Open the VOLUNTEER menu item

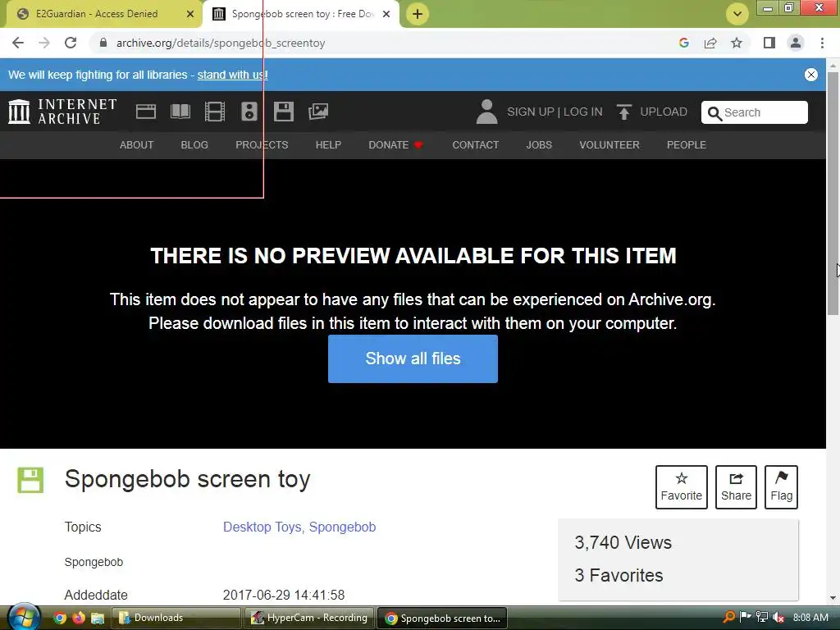point(609,144)
